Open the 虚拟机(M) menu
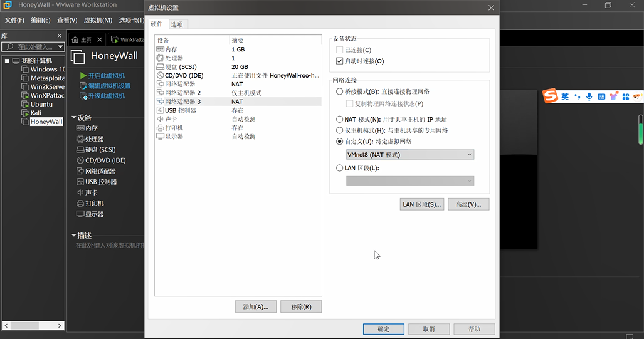 pos(98,20)
